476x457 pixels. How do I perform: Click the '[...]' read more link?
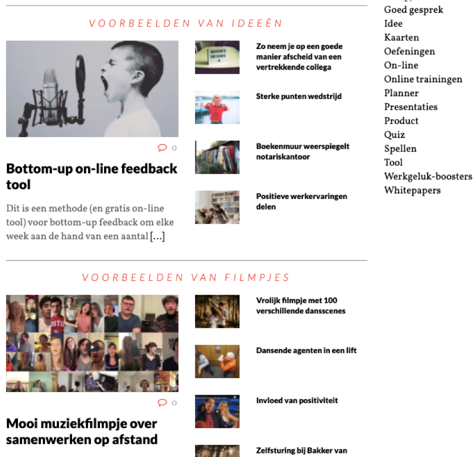pos(157,236)
